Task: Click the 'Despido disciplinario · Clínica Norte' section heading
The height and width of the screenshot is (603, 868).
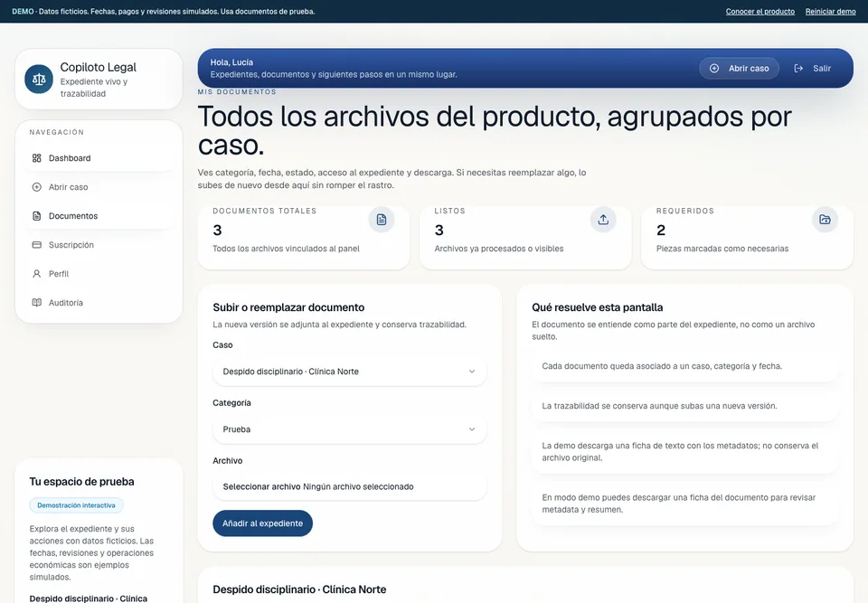Action: 299,589
